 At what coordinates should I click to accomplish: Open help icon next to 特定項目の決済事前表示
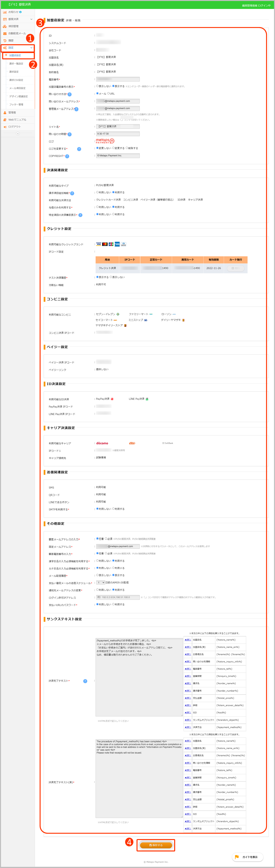[80, 215]
